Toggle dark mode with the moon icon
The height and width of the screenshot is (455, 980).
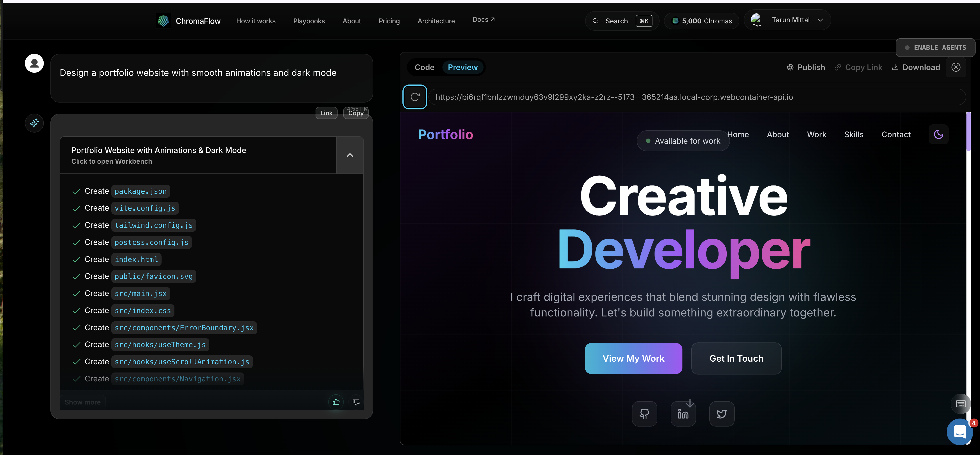tap(938, 134)
